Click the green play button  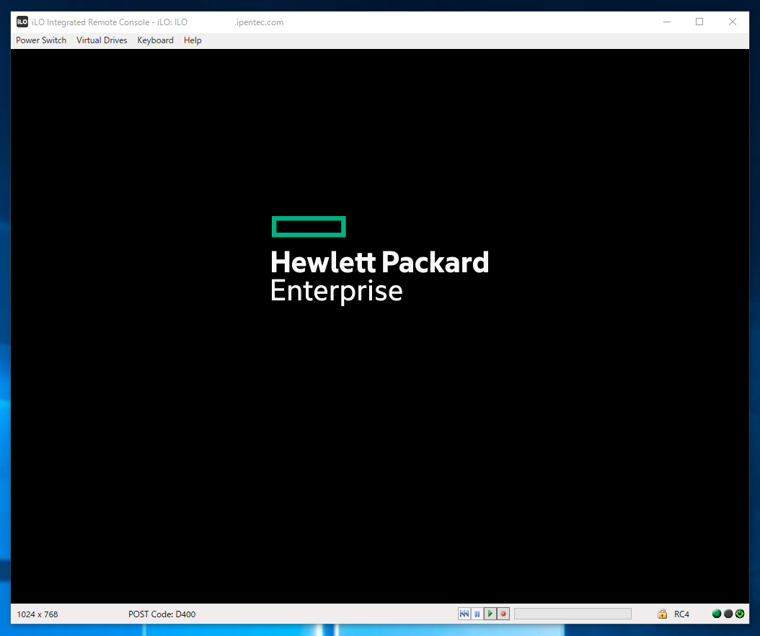[490, 614]
